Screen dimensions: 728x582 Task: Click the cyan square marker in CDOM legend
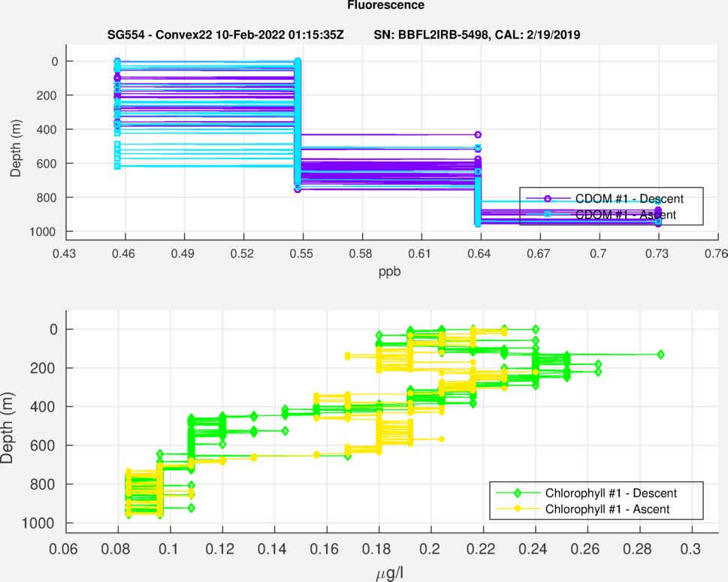click(x=548, y=214)
